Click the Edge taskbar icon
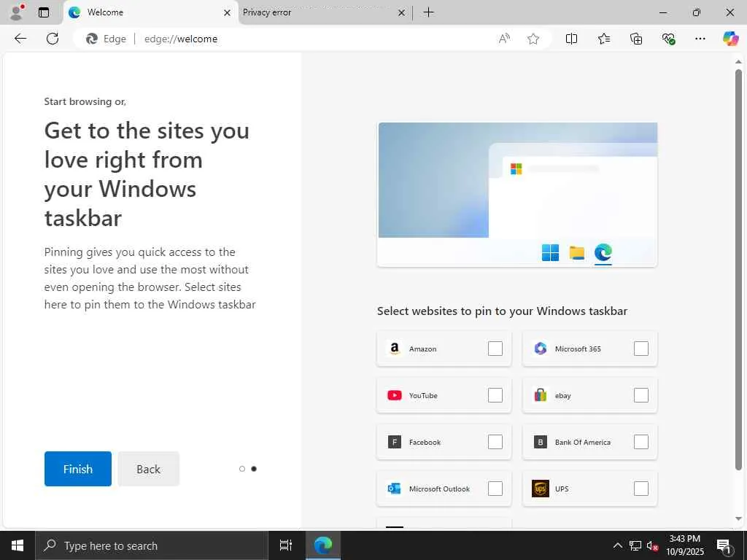747x560 pixels. [x=322, y=545]
